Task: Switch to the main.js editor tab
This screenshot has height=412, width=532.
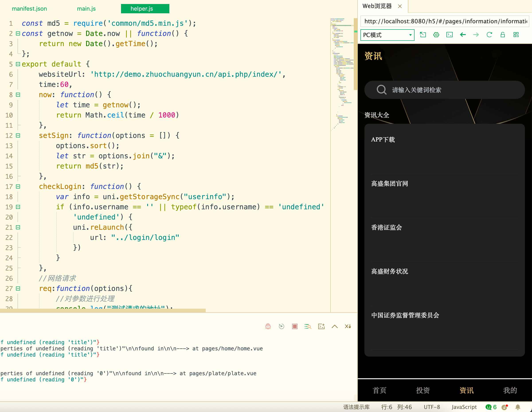Action: (x=86, y=9)
